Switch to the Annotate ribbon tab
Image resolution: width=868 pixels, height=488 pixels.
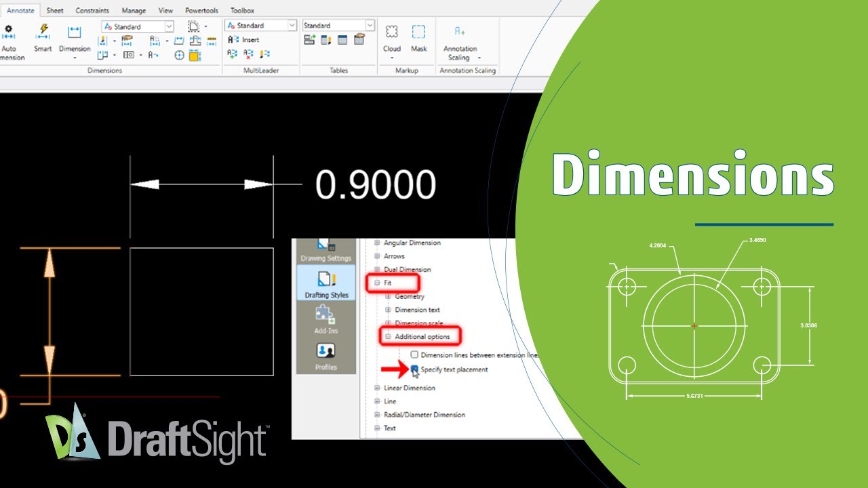pyautogui.click(x=20, y=11)
